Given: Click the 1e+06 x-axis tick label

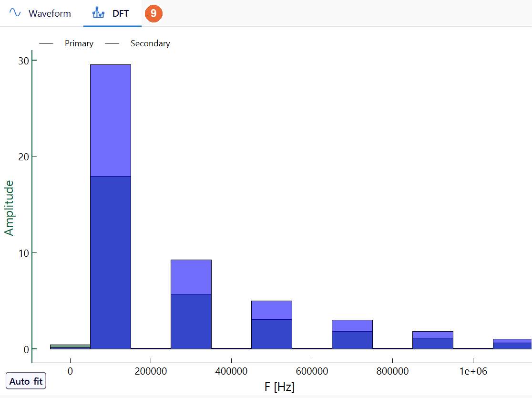Looking at the screenshot, I should (x=473, y=371).
